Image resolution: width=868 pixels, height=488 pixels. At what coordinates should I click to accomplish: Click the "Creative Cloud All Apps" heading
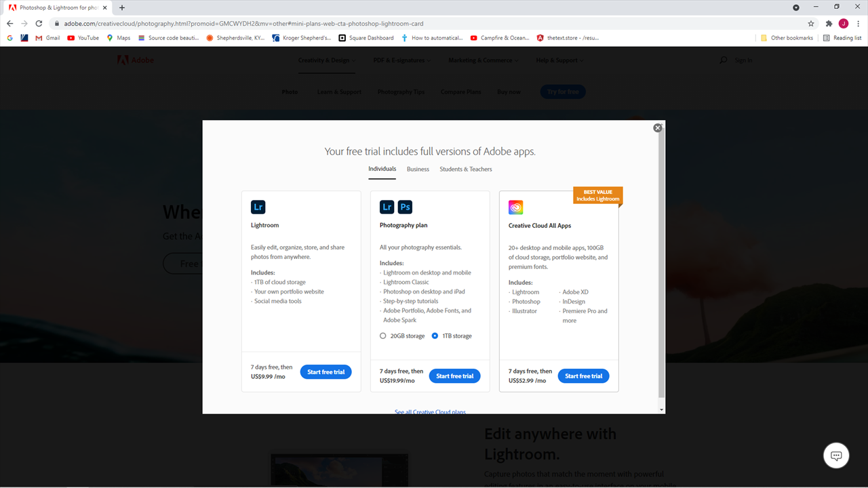pos(540,226)
